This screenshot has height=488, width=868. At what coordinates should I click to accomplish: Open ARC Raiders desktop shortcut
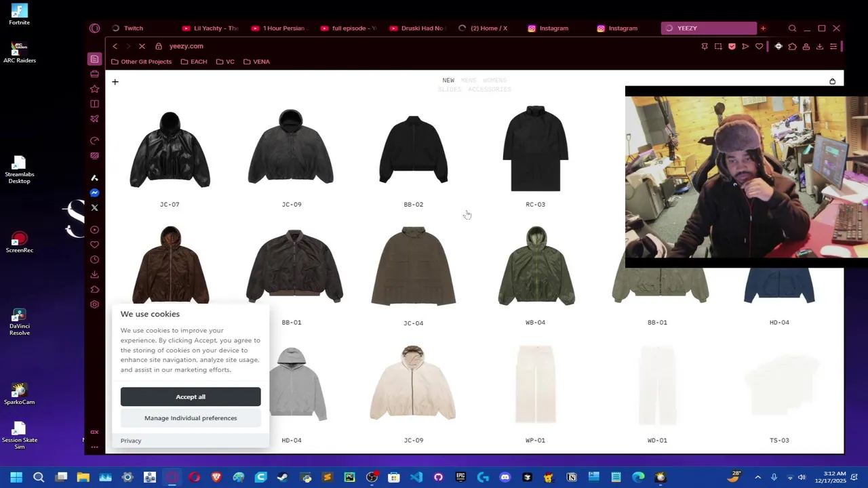pos(19,53)
